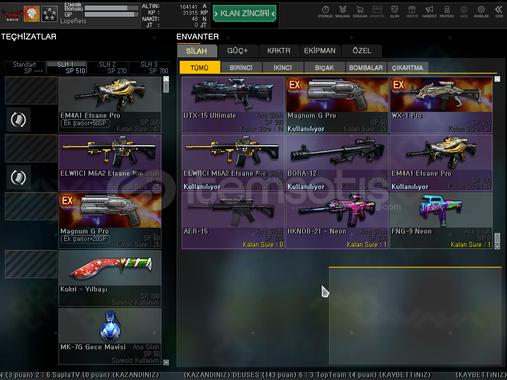The image size is (507, 380).
Task: Select the SLH 1 loadout slot
Action: point(66,68)
